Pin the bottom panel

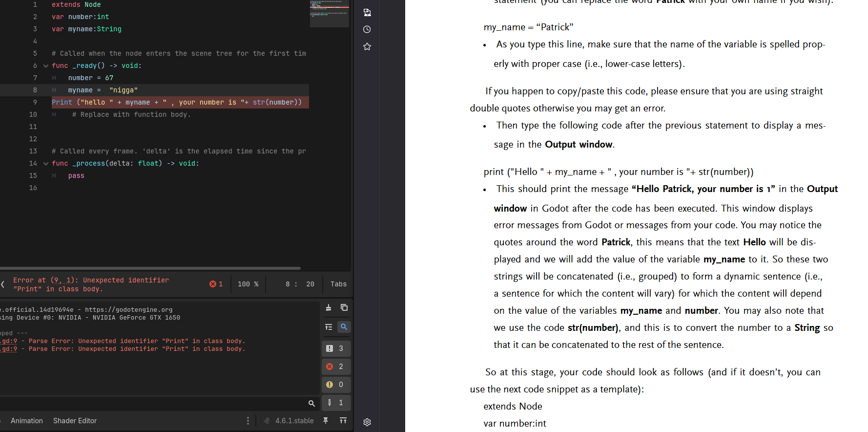tap(326, 421)
